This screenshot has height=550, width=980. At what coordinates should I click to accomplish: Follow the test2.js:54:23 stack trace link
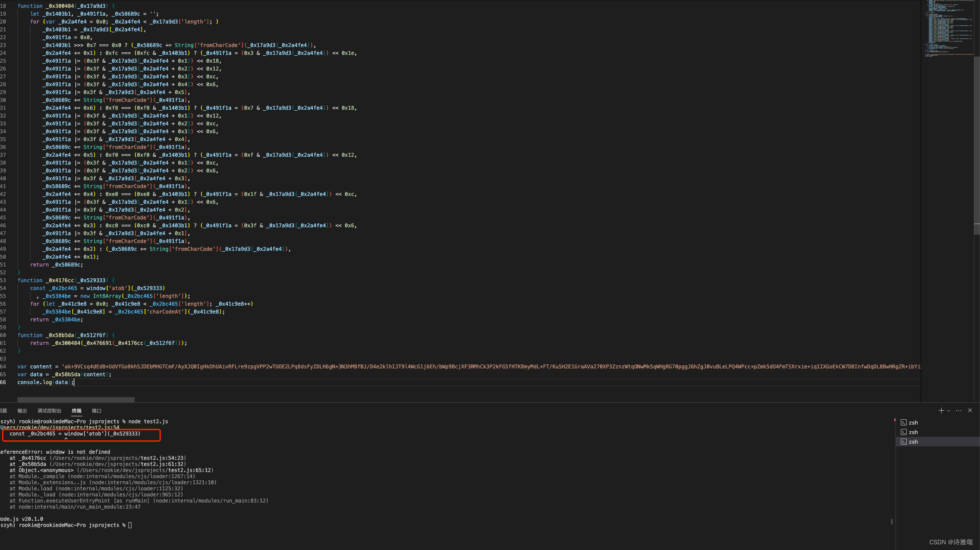tap(162, 458)
